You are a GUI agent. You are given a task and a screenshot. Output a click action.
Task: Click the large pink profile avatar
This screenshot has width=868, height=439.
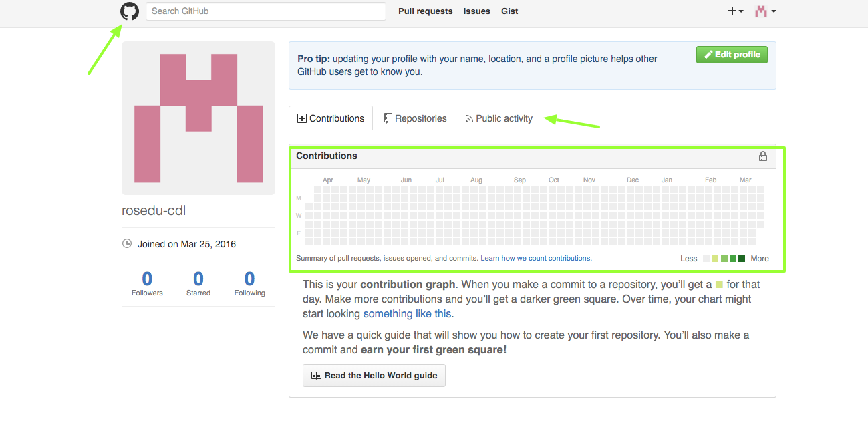pos(198,118)
